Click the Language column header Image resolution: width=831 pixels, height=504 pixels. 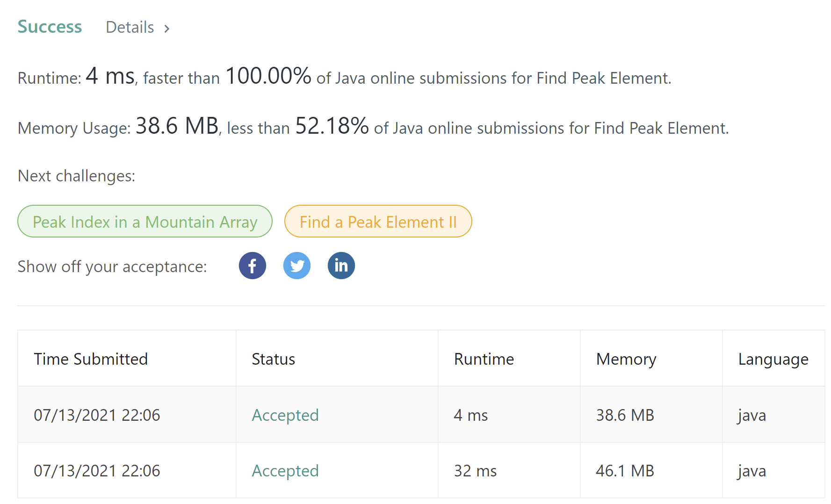[x=773, y=359]
